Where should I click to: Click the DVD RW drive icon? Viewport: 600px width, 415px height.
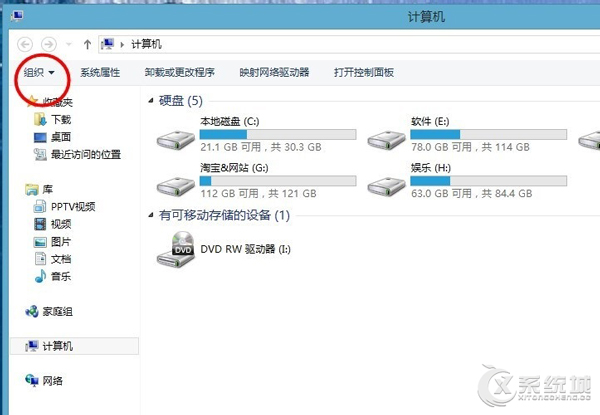tap(177, 249)
